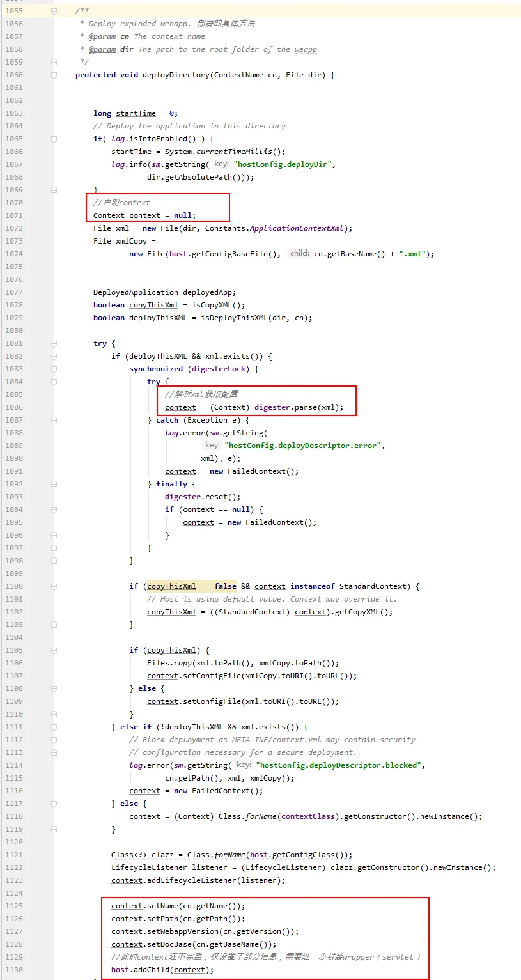This screenshot has width=521, height=980.
Task: Collapse the comment fold at line 1112
Action: [54, 740]
